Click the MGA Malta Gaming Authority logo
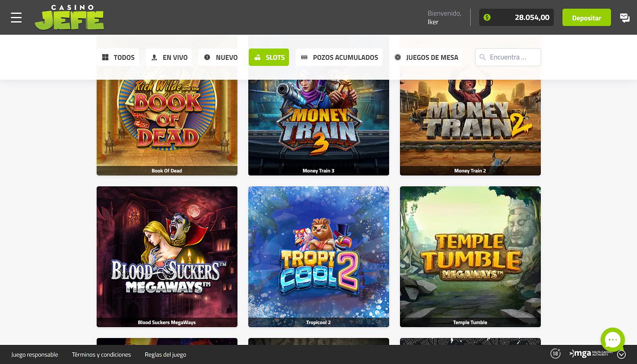 591,354
